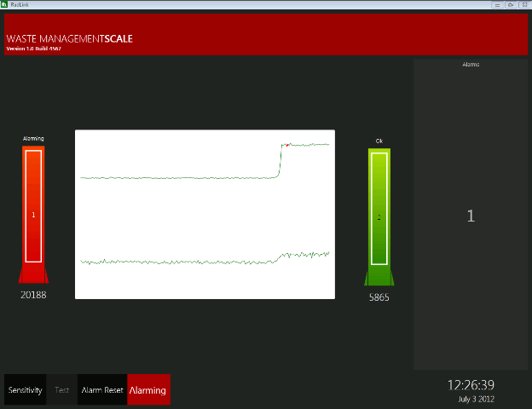Image resolution: width=532 pixels, height=409 pixels.
Task: Click the count value 20188
Action: 33,295
